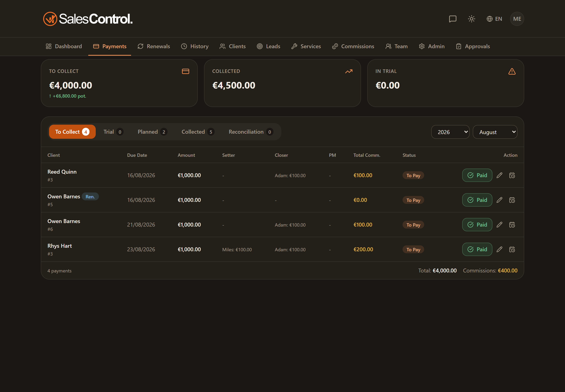This screenshot has height=392, width=565.
Task: Click the SalesControl logo
Action: (88, 19)
